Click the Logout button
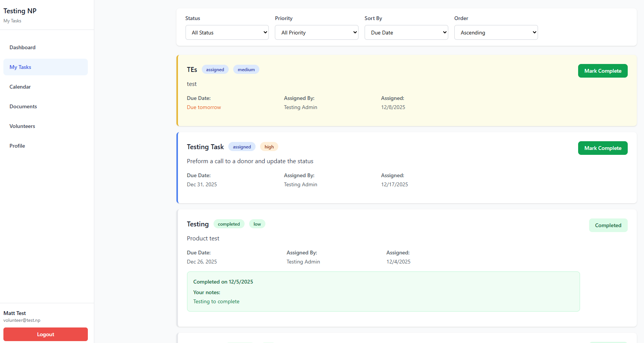644x343 pixels. click(45, 334)
